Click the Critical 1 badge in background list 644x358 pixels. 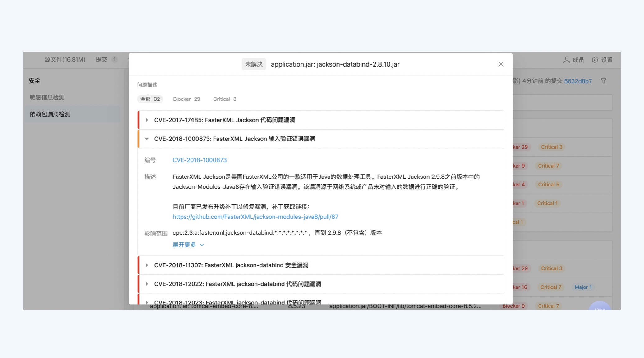tap(547, 203)
